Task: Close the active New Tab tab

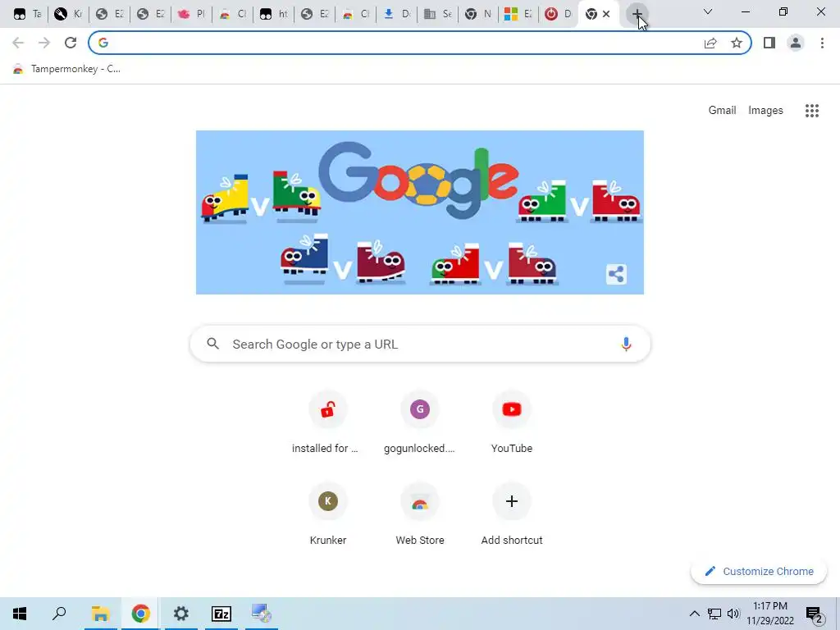Action: coord(606,14)
